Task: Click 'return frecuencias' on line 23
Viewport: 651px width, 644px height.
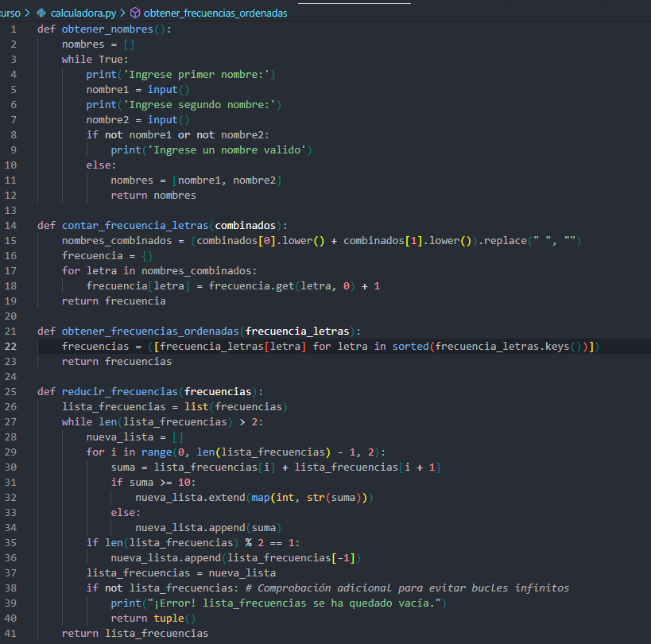Action: 117,361
